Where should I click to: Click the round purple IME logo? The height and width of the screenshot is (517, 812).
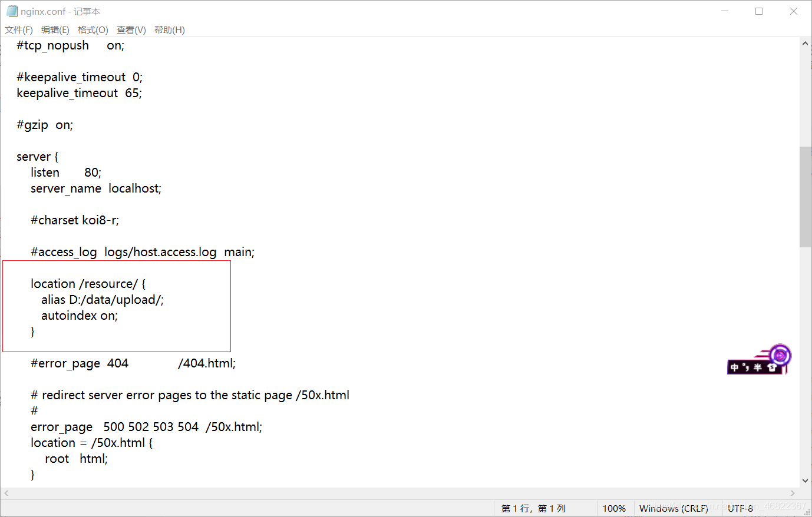tap(780, 356)
